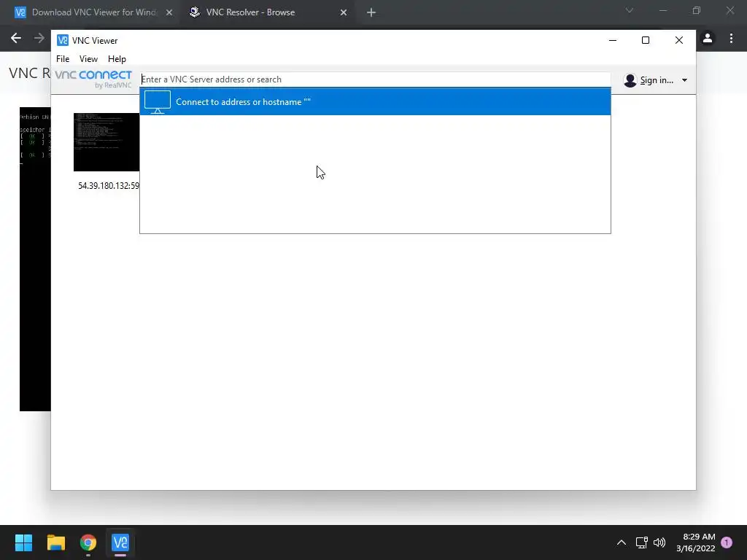Click the browser back arrow
This screenshot has height=560, width=747.
tap(16, 38)
